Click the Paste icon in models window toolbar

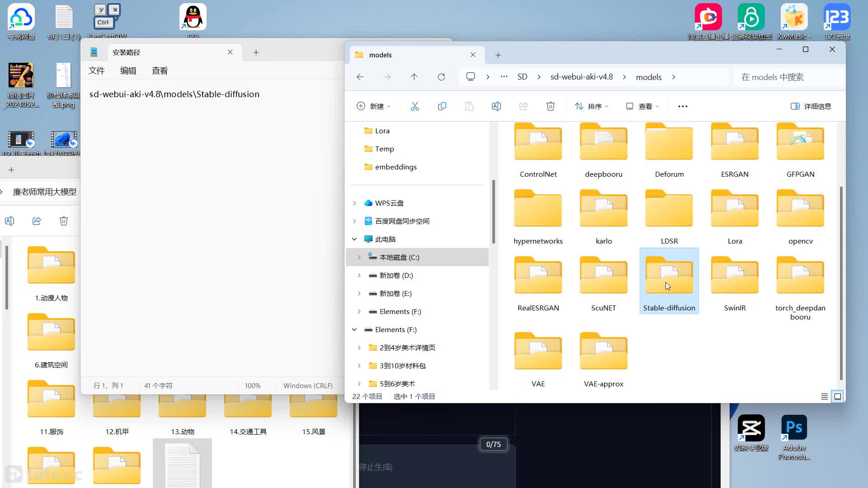click(x=469, y=106)
